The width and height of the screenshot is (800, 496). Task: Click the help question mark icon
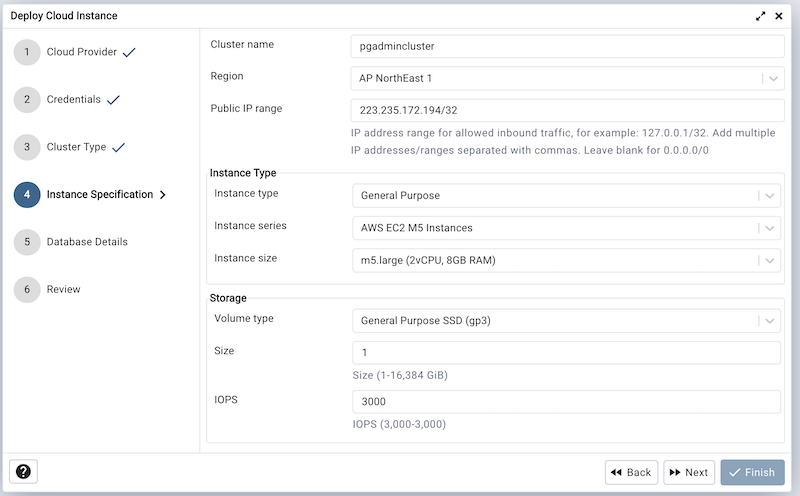[23, 472]
